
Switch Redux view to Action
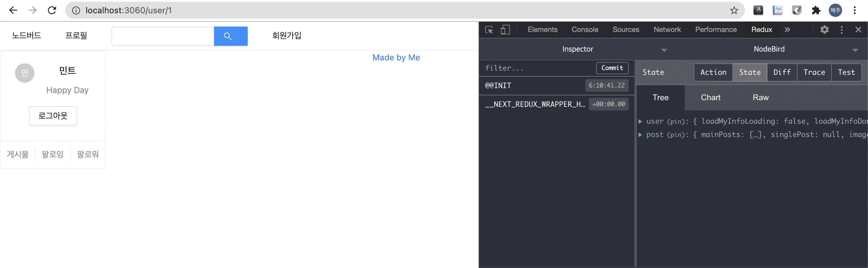coord(713,72)
